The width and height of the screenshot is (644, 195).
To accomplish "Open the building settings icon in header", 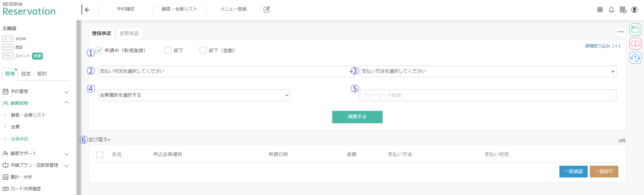I will (x=623, y=10).
